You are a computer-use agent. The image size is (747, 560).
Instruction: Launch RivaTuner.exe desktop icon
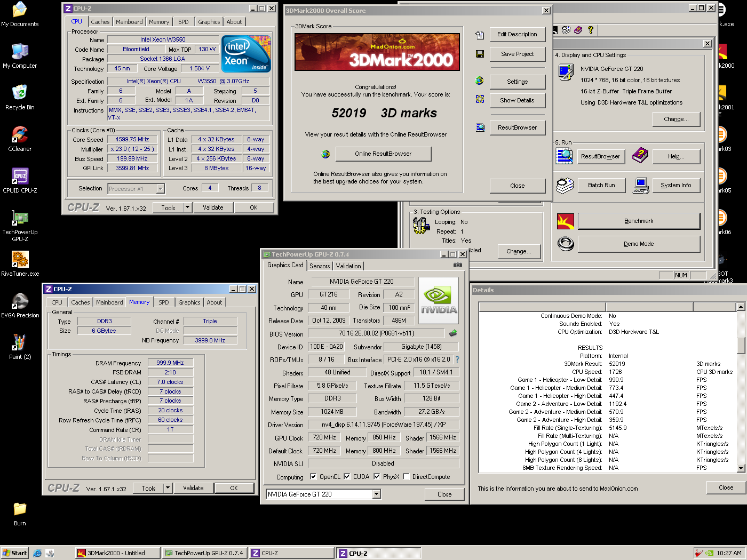point(20,264)
